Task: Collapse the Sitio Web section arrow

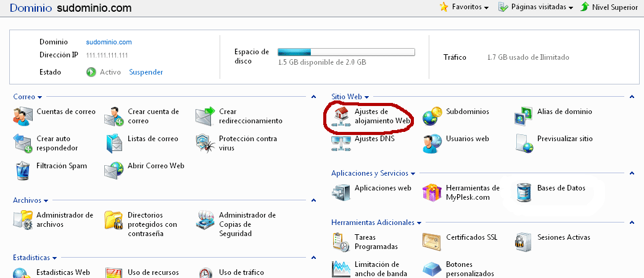Action: (632, 97)
